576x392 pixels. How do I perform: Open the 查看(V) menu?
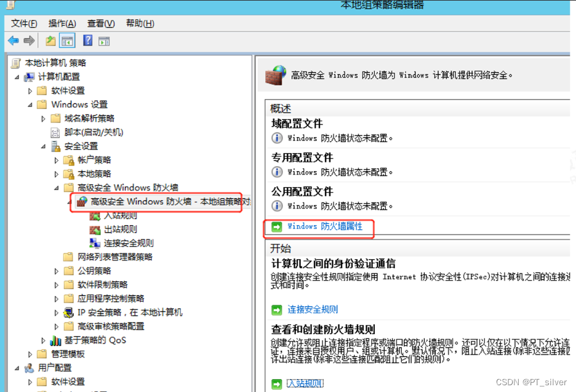101,23
